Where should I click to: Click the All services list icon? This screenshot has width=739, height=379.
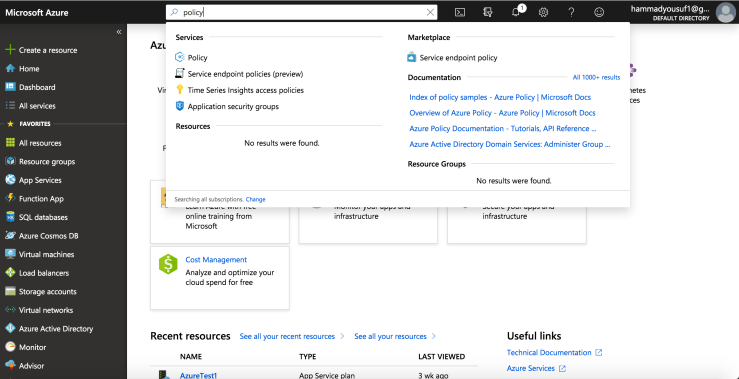pos(10,106)
